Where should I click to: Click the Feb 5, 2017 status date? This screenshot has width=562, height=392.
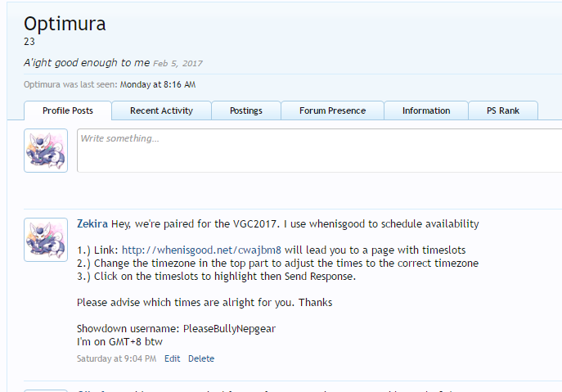pos(178,64)
